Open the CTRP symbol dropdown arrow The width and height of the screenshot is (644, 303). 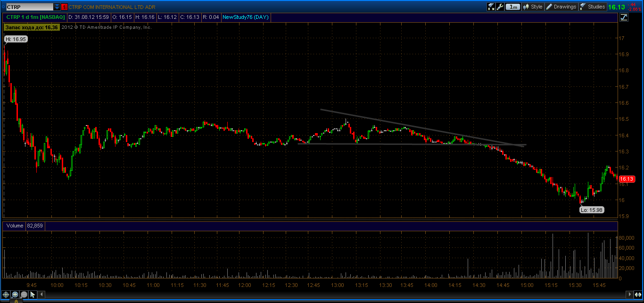pyautogui.click(x=57, y=7)
